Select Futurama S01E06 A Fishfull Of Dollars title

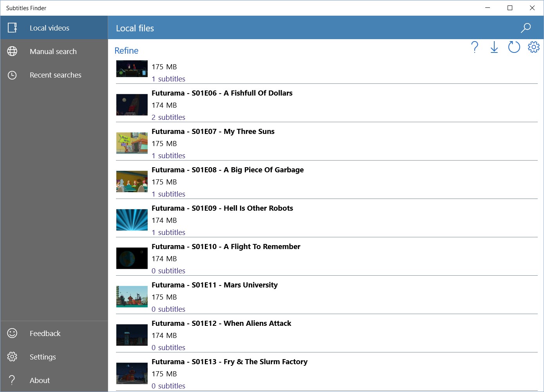point(222,93)
